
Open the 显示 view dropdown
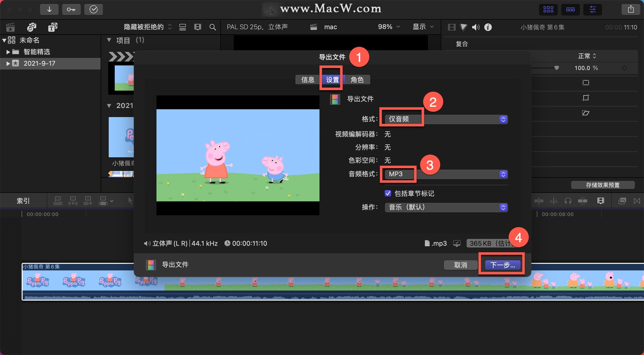[x=423, y=27]
